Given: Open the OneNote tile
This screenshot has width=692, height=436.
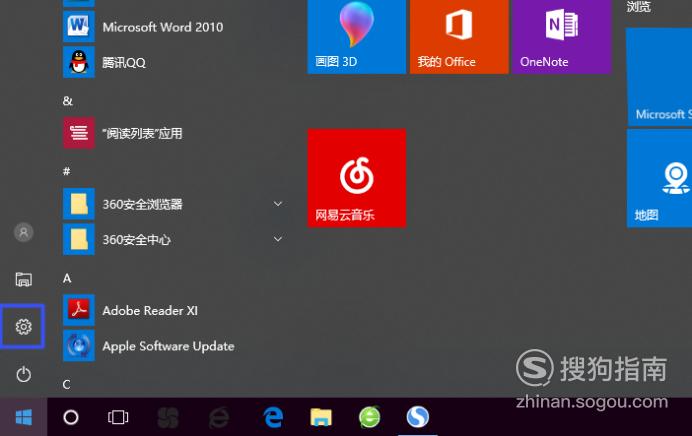Looking at the screenshot, I should (561, 35).
